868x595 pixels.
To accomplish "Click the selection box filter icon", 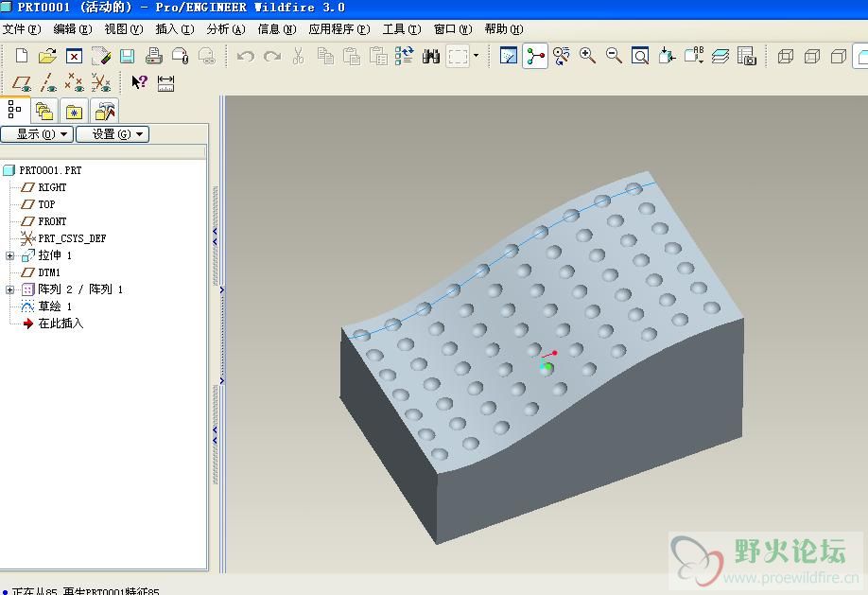I will tap(458, 56).
